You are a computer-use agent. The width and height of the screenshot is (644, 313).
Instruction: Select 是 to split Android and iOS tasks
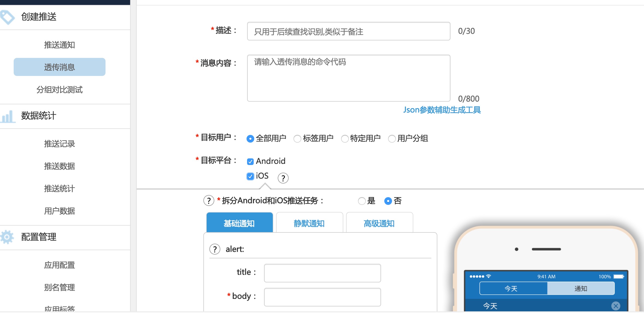pyautogui.click(x=362, y=201)
